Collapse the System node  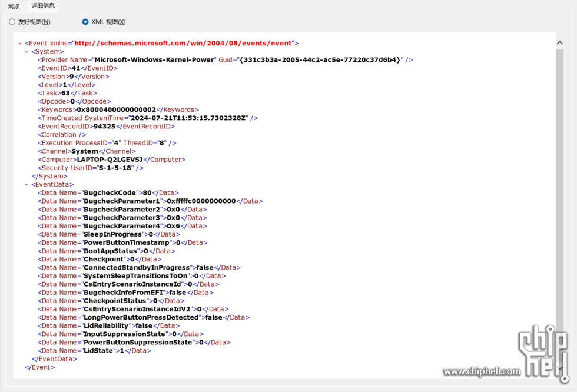tap(26, 52)
